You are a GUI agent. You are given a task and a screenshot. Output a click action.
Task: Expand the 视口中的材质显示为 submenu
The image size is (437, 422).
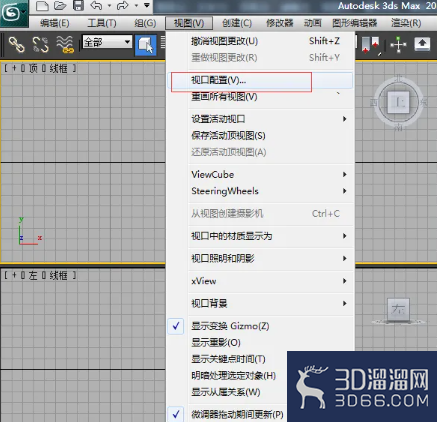271,236
